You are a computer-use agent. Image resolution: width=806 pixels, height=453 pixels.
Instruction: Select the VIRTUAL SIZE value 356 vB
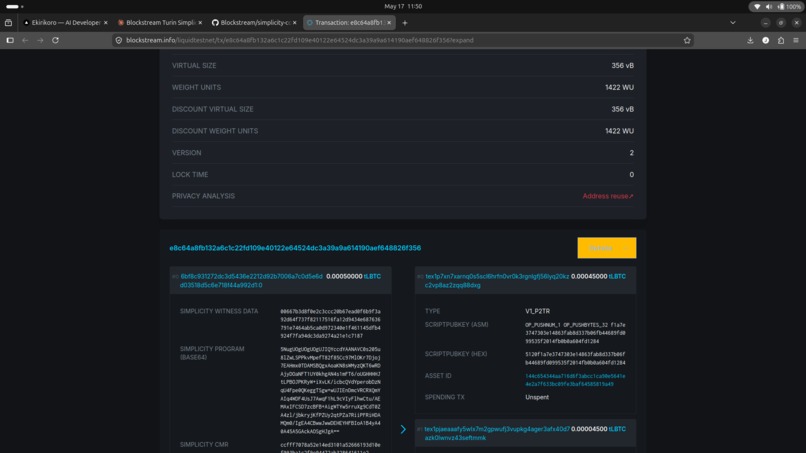(x=622, y=65)
